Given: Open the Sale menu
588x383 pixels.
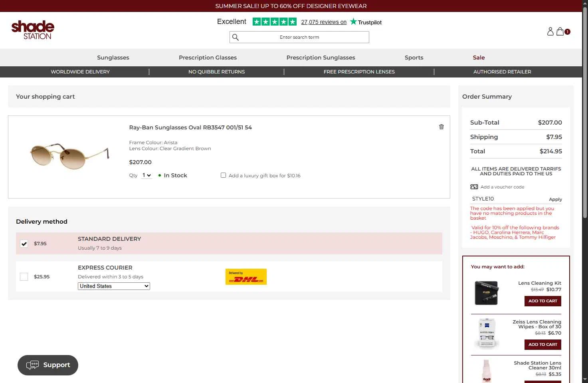Looking at the screenshot, I should 479,58.
